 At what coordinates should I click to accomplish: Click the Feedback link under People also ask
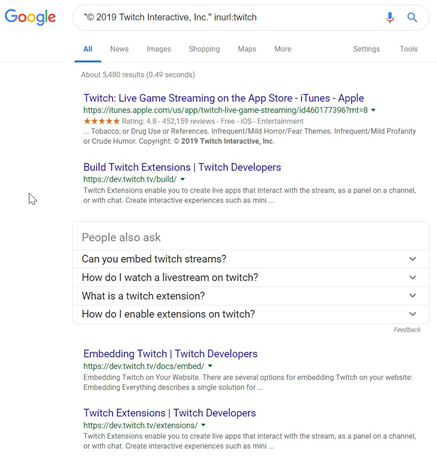pos(407,330)
